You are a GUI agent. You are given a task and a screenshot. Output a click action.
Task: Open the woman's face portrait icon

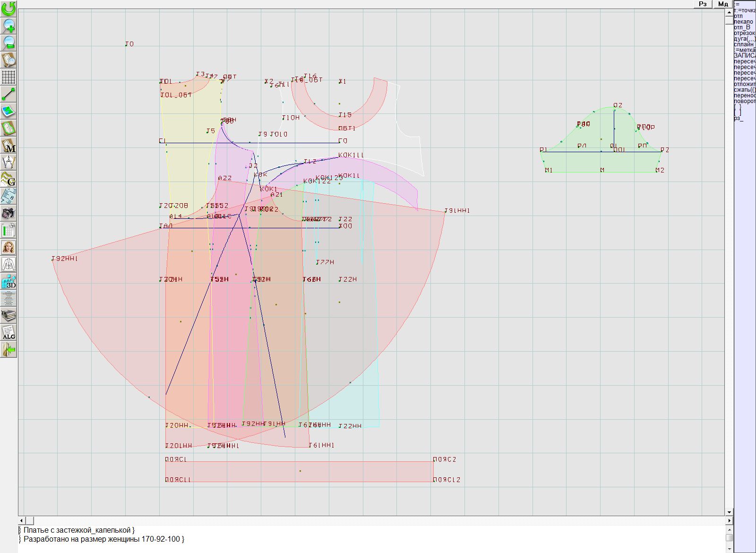tap(9, 247)
